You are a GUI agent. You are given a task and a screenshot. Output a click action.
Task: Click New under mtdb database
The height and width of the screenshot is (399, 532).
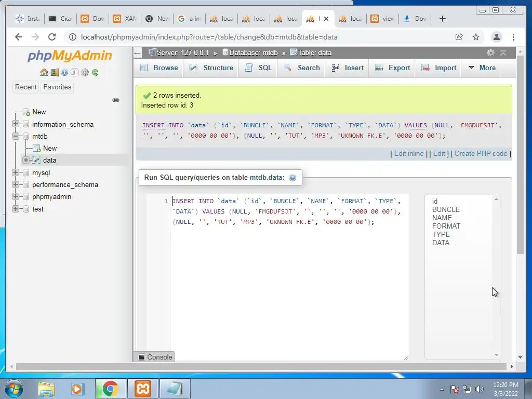pos(49,148)
